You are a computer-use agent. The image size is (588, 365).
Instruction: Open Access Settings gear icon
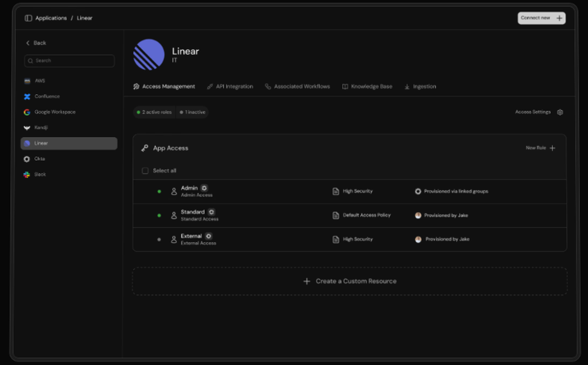point(560,112)
